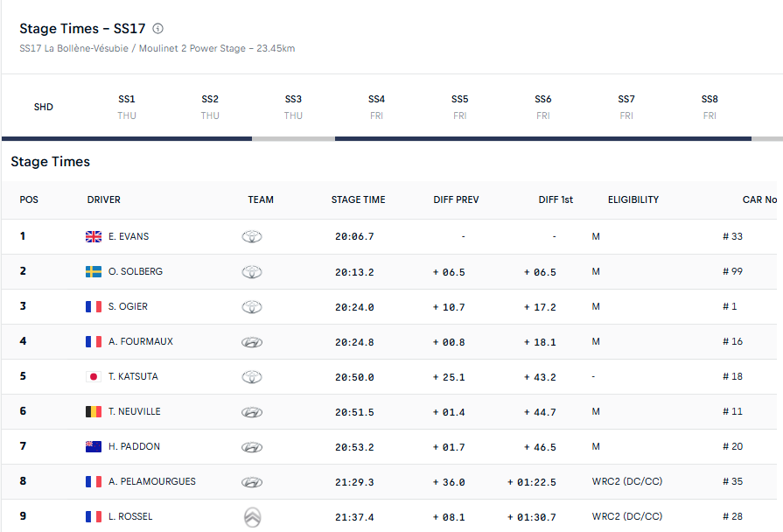Open the SS4 Friday stage tab
This screenshot has width=783, height=532.
pyautogui.click(x=376, y=107)
